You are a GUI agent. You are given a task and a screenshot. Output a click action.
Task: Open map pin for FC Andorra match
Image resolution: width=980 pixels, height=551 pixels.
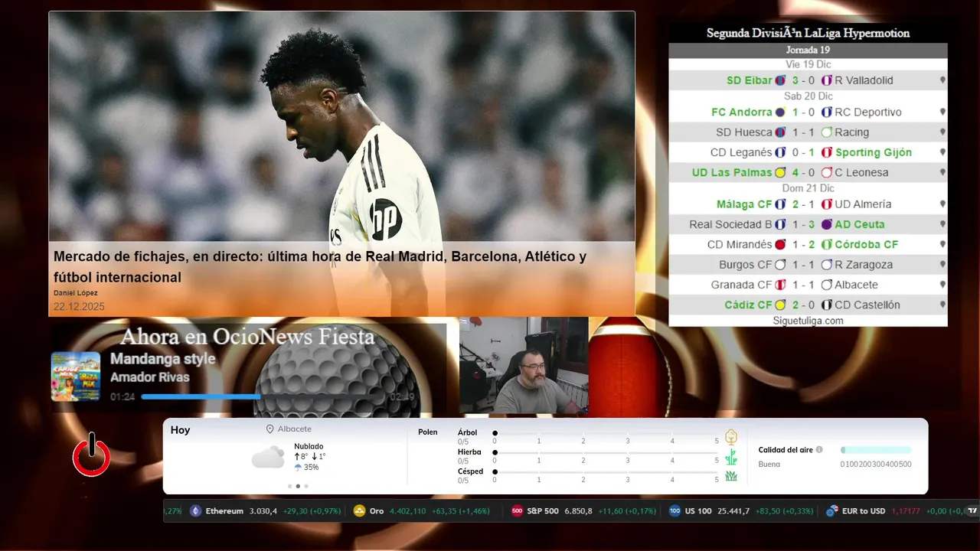point(942,112)
